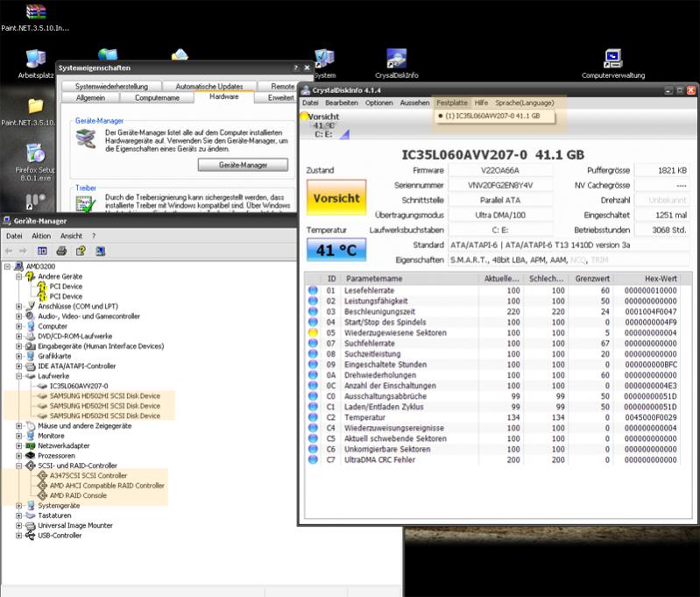Collapse the AMD3200 root node
Viewport: 700px width, 597px height.
tap(7, 267)
